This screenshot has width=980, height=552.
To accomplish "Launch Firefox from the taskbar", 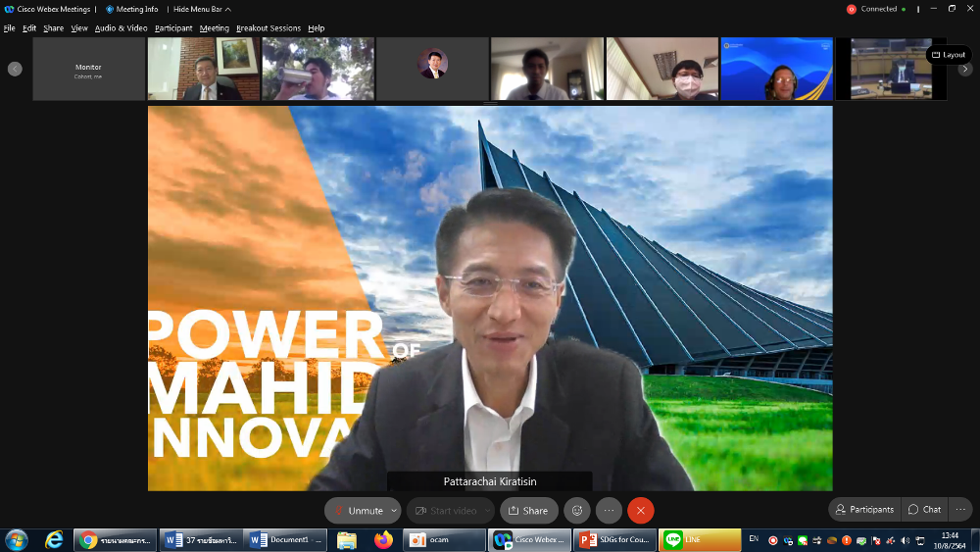I will click(382, 540).
